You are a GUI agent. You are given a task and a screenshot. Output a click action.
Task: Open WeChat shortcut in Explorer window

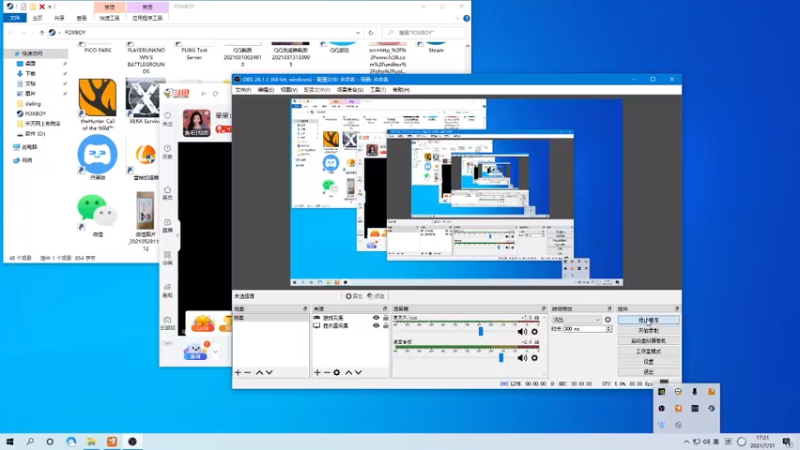coord(97,215)
